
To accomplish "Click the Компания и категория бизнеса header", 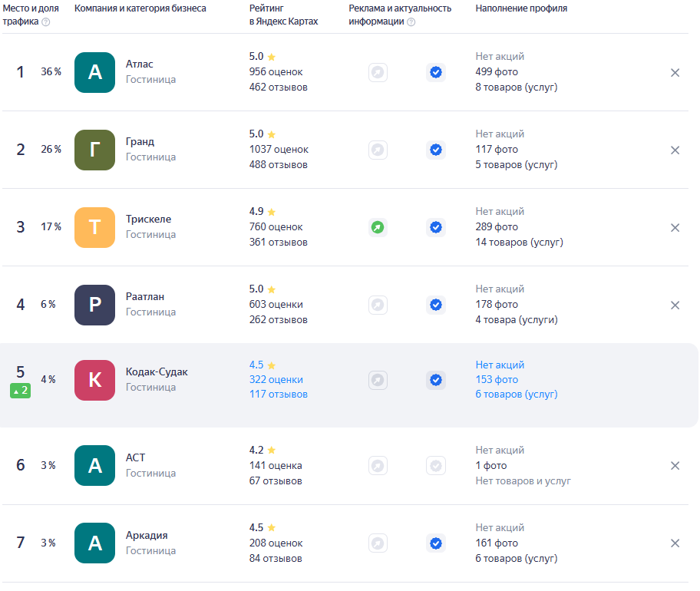I will coord(140,8).
